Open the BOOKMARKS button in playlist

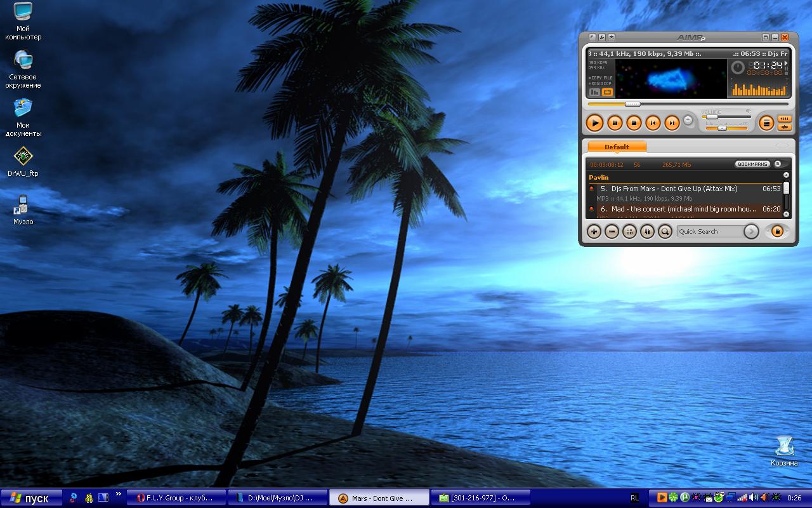click(x=752, y=164)
